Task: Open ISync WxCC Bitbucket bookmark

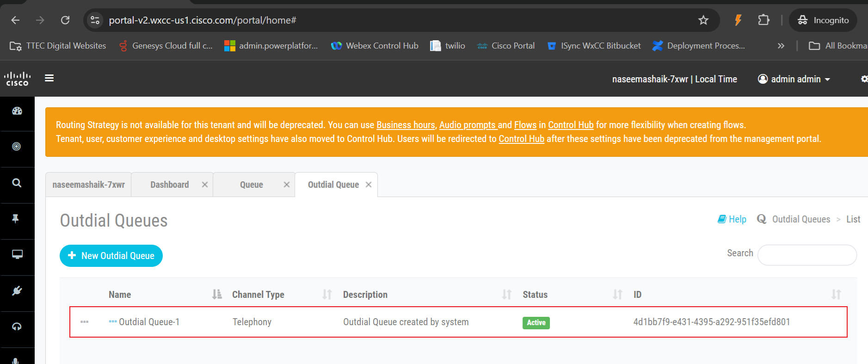Action: pos(594,46)
